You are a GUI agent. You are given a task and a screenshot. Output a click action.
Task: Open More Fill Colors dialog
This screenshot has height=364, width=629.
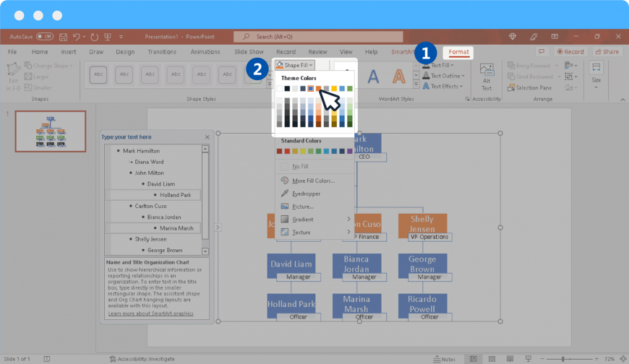pos(314,181)
